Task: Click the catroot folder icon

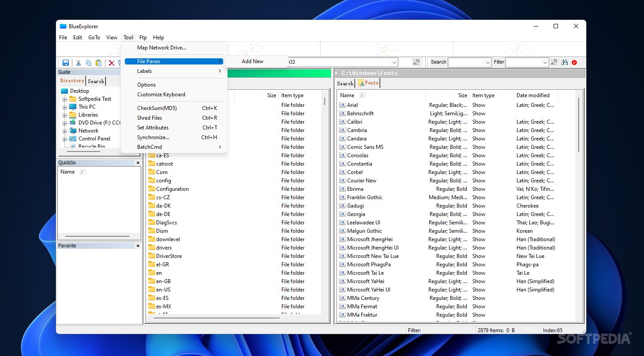Action: coord(152,164)
